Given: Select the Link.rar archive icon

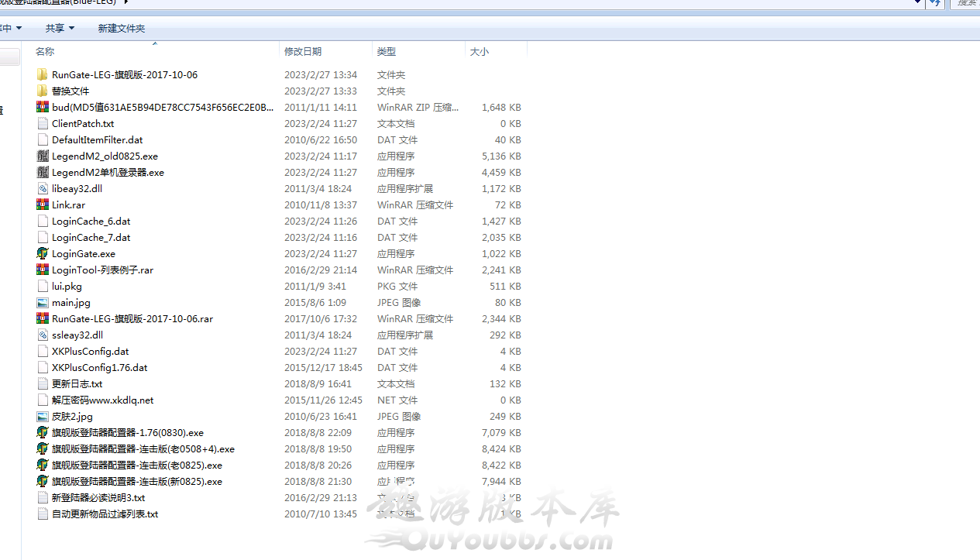Looking at the screenshot, I should [43, 205].
